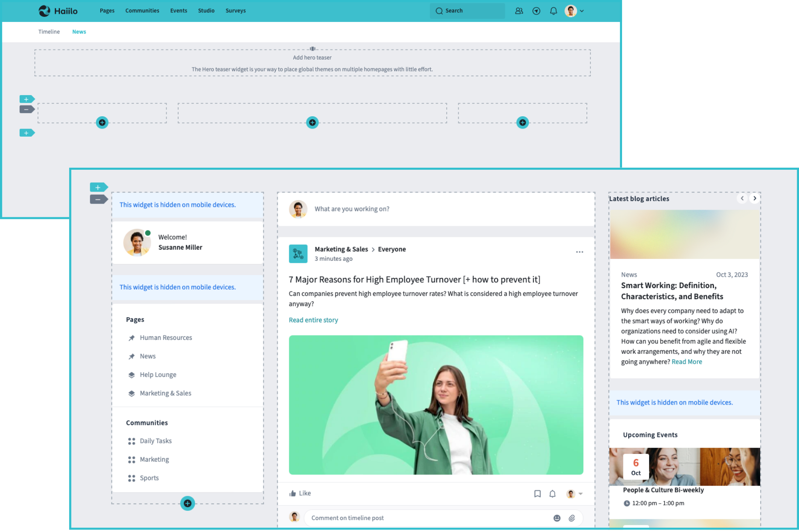Viewport: 799px width, 532px height.
Task: Click the compass navigation icon in header
Action: [x=536, y=11]
